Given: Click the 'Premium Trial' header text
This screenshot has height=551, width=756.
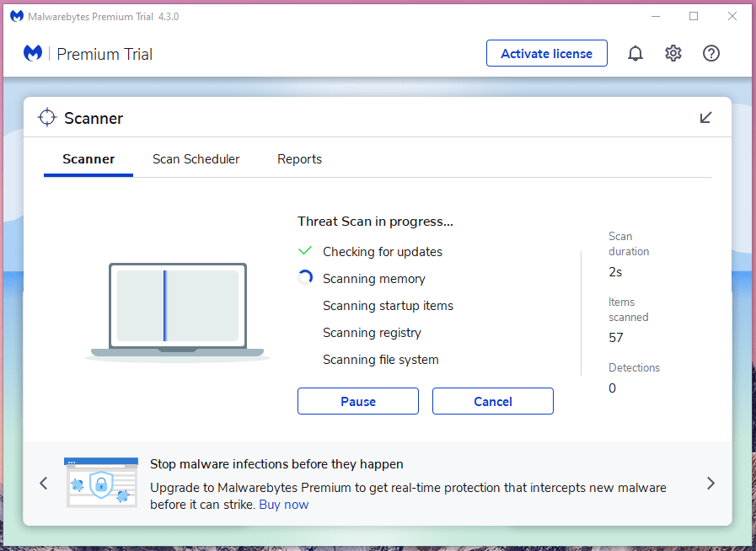Looking at the screenshot, I should tap(105, 54).
